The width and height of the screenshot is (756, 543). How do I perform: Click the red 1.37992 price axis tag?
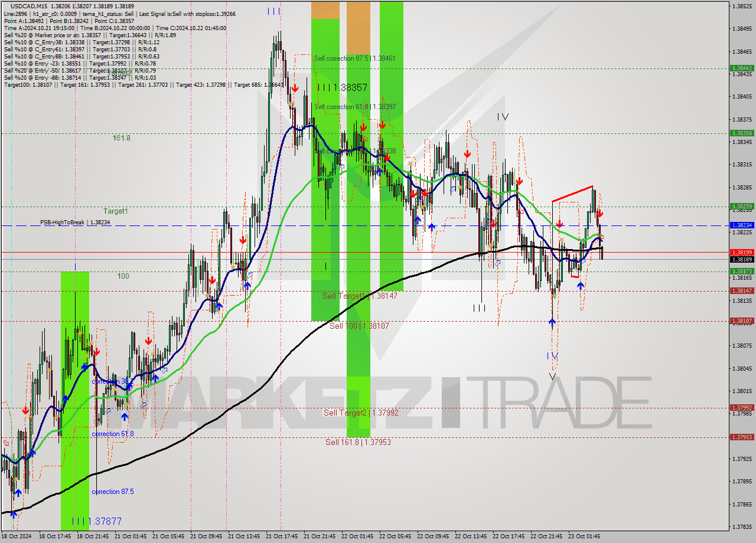pyautogui.click(x=742, y=408)
